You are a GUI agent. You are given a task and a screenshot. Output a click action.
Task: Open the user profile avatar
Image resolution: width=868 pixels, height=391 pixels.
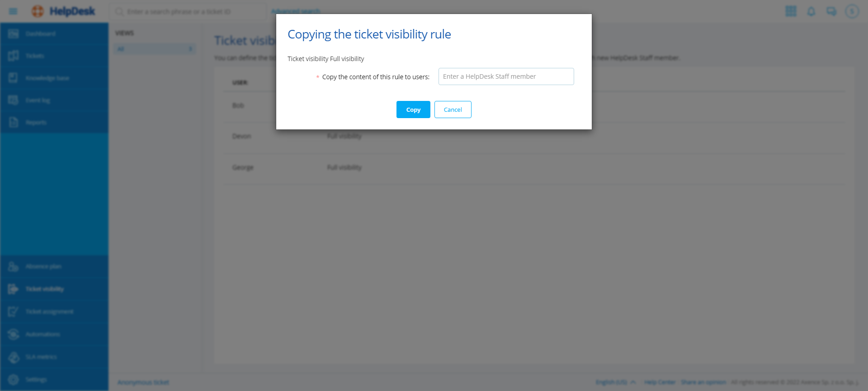[852, 11]
